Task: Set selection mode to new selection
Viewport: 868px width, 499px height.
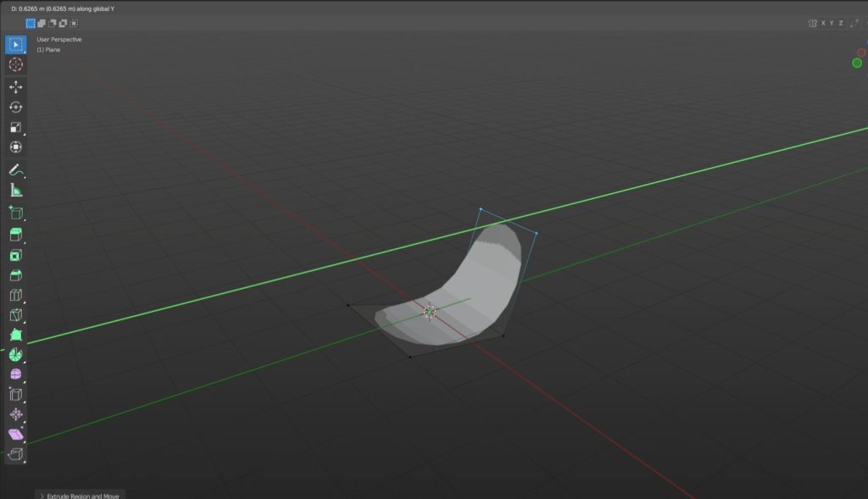Action: click(x=31, y=23)
